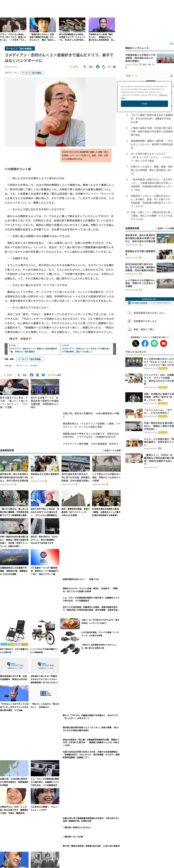Open the 日本語のセリフ多用 真田広之さん story
Viewport: 174px width, 868px height.
pyautogui.click(x=102, y=30)
